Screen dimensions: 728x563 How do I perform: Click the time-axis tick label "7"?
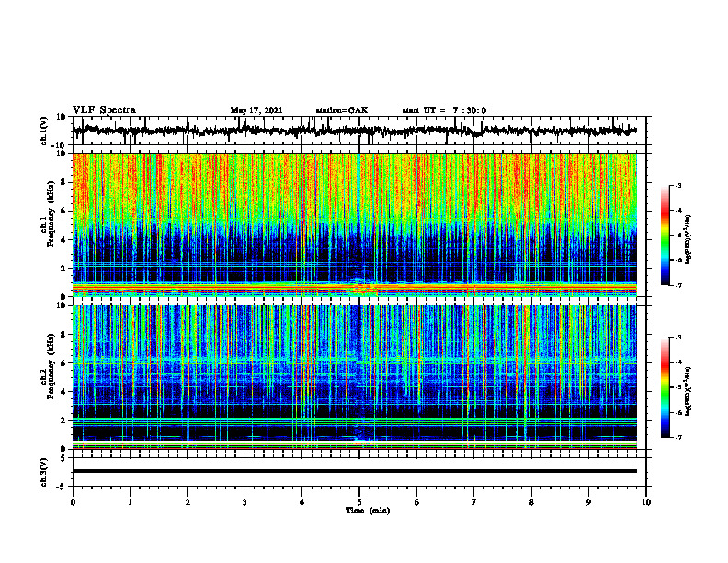coord(474,502)
